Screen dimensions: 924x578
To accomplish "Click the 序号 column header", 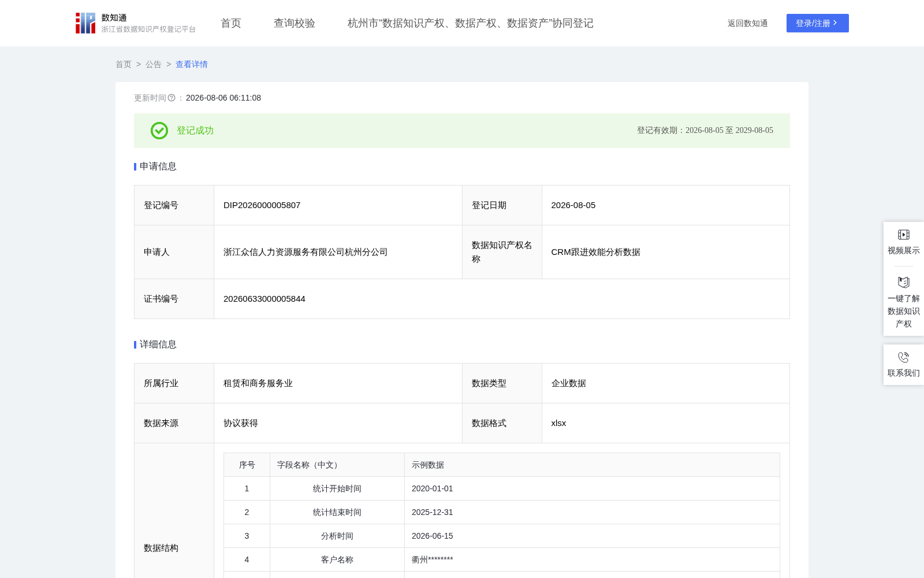I will (247, 465).
